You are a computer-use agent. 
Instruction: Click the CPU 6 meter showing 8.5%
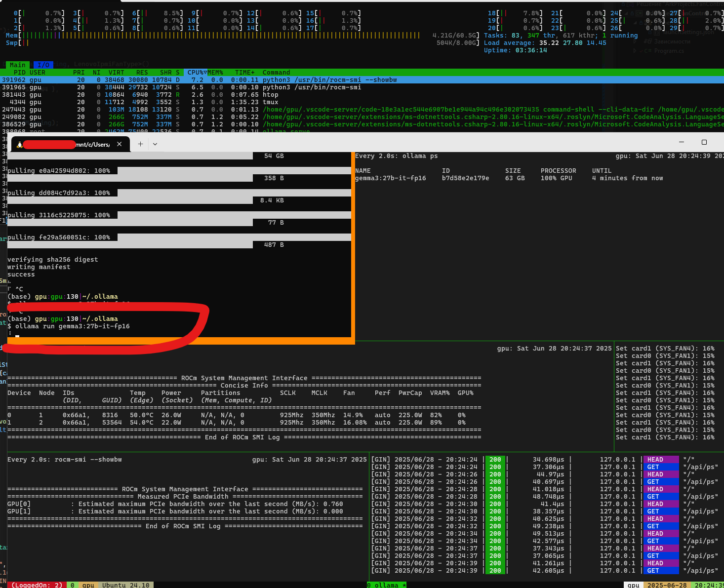[158, 13]
